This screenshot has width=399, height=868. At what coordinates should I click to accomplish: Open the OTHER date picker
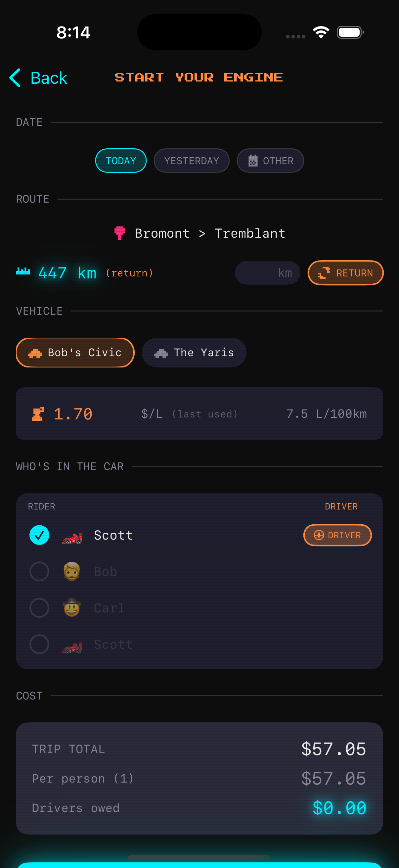pos(270,161)
